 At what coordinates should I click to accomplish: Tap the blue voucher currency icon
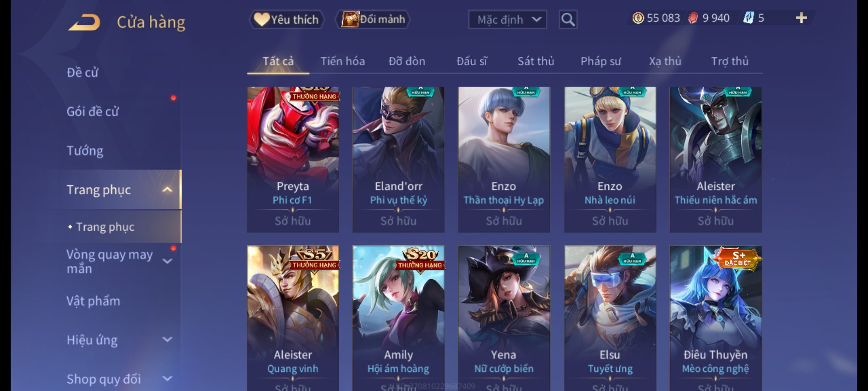(x=748, y=18)
